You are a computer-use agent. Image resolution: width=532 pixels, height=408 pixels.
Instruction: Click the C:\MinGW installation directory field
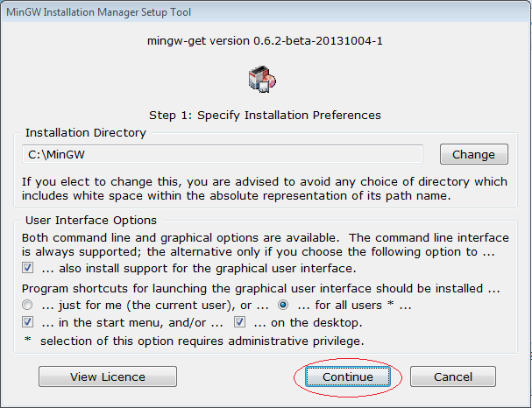[223, 154]
